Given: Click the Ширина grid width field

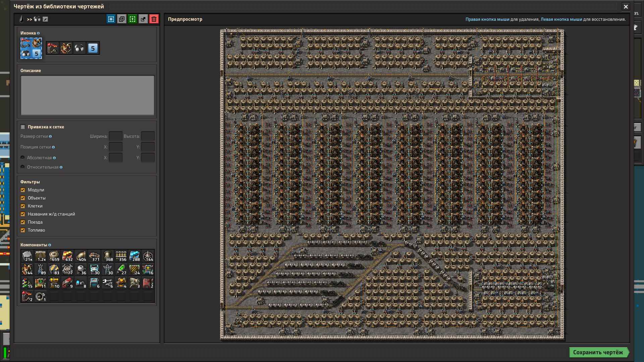Looking at the screenshot, I should click(116, 136).
